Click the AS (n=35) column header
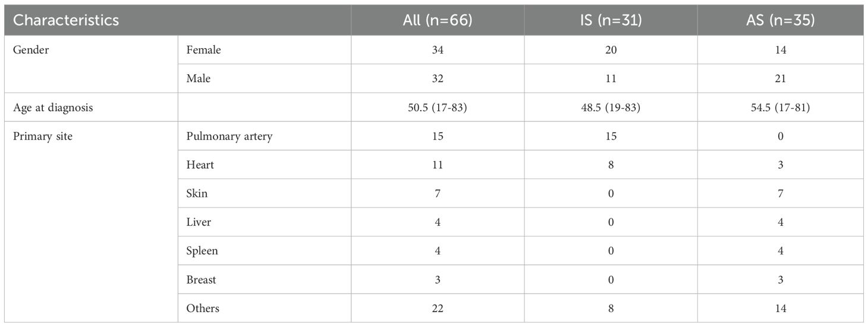 [780, 20]
